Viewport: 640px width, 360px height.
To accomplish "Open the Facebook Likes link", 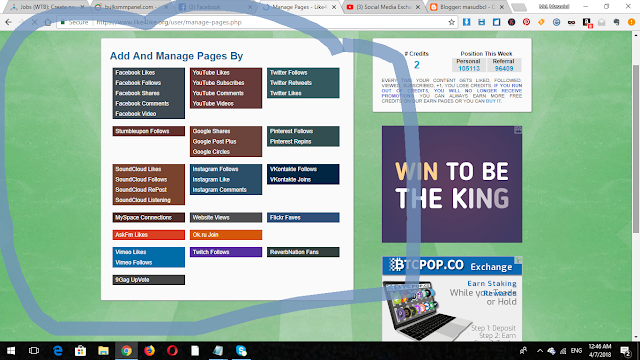I will click(x=135, y=73).
